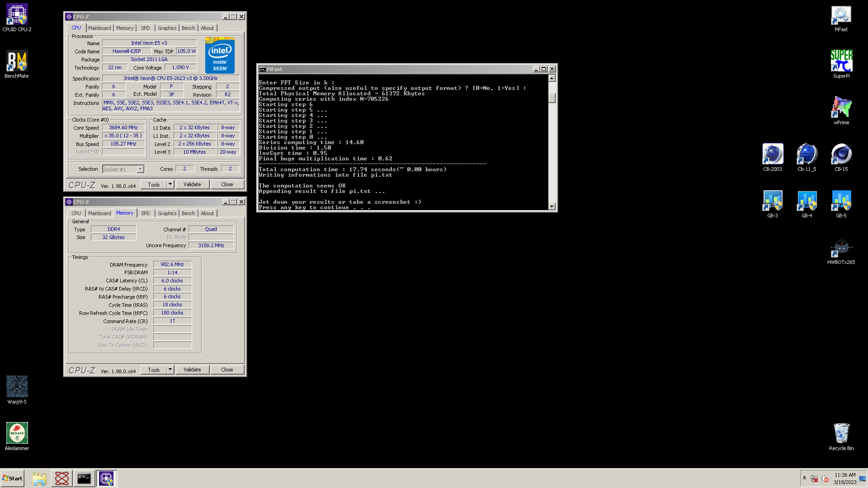Maximize the PiFast console window

544,69
